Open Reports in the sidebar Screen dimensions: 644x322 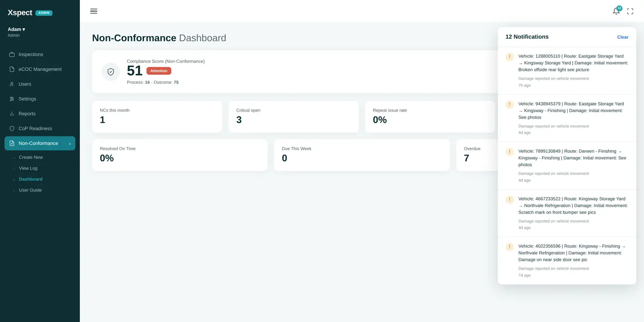click(x=40, y=114)
